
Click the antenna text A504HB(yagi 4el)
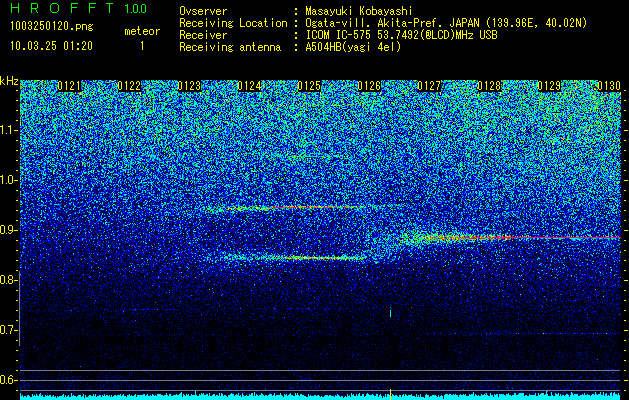point(353,47)
